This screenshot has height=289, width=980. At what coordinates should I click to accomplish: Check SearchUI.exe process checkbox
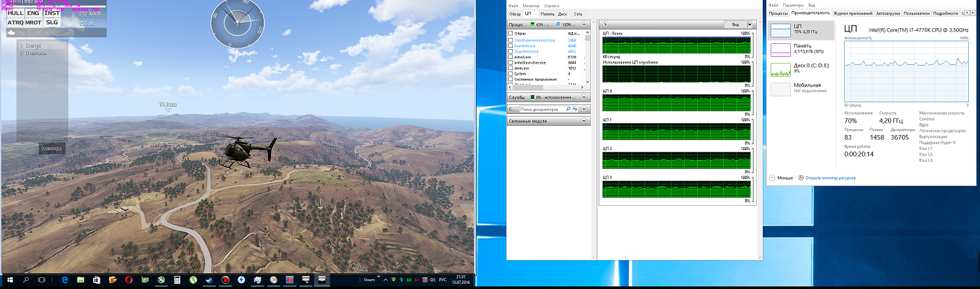(x=510, y=46)
